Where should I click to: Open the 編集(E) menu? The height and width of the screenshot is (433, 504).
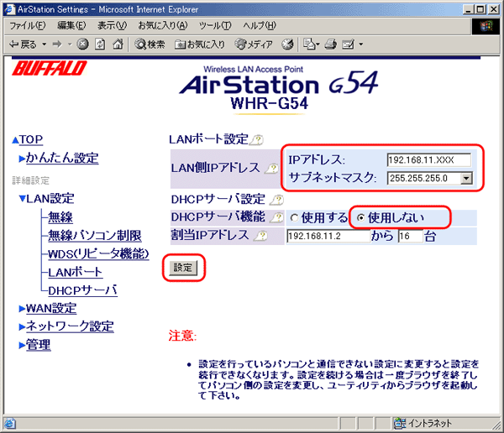[71, 26]
